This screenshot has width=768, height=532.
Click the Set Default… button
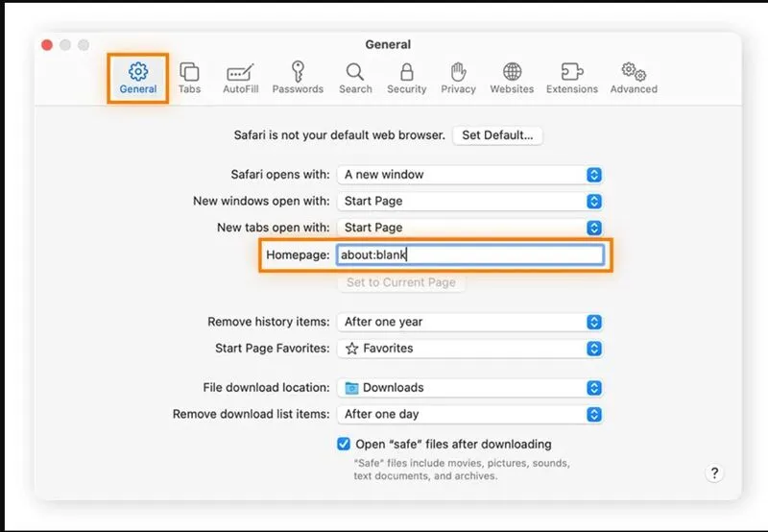point(497,135)
